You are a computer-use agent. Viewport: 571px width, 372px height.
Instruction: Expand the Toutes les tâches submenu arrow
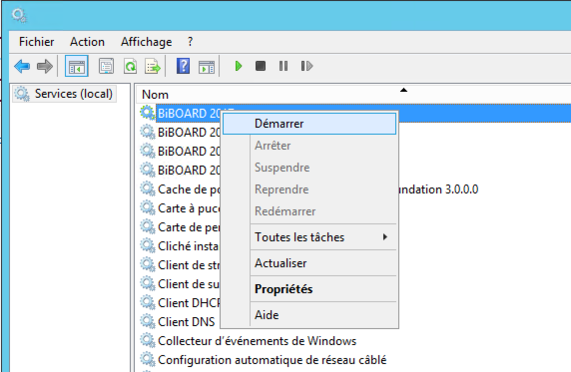(x=385, y=237)
